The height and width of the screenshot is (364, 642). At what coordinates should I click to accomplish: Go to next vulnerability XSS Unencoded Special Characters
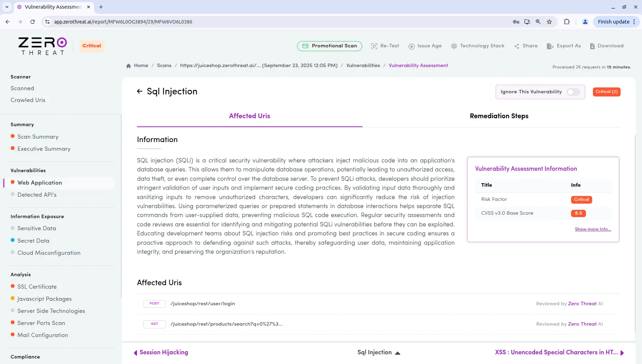559,353
